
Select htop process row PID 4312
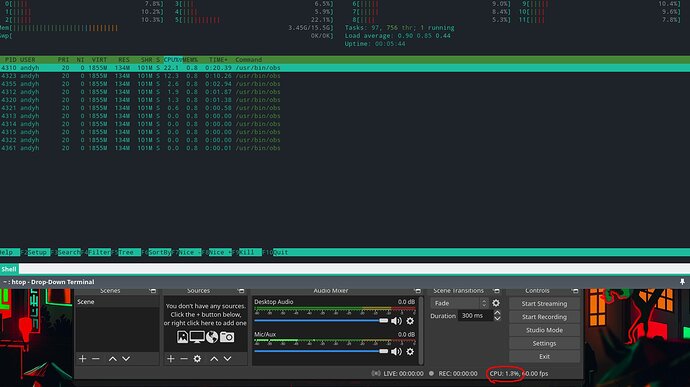pyautogui.click(x=345, y=92)
